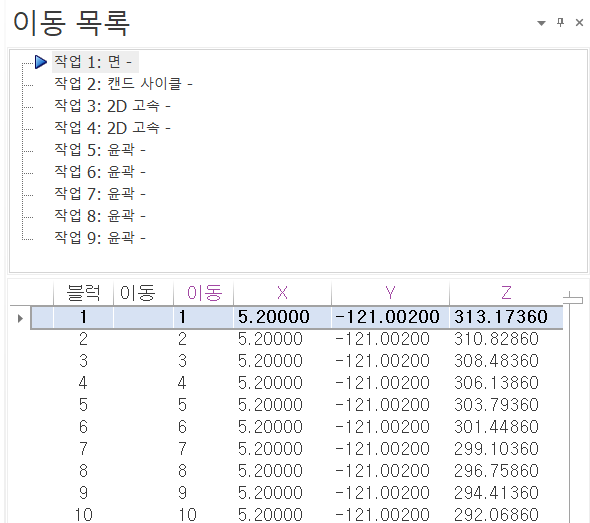Click the purple 이동 column header
Image resolution: width=590 pixels, height=523 pixels.
click(204, 293)
